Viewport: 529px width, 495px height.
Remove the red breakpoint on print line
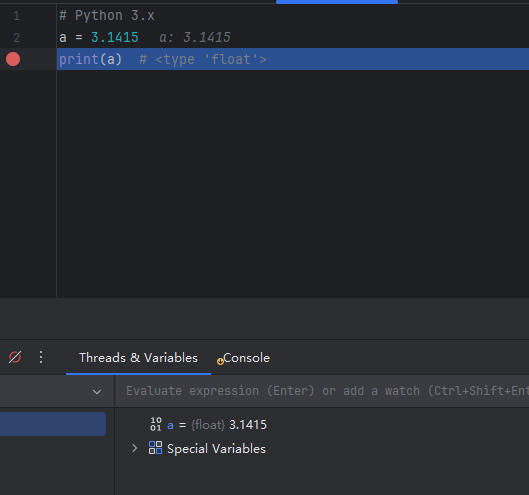(x=13, y=59)
